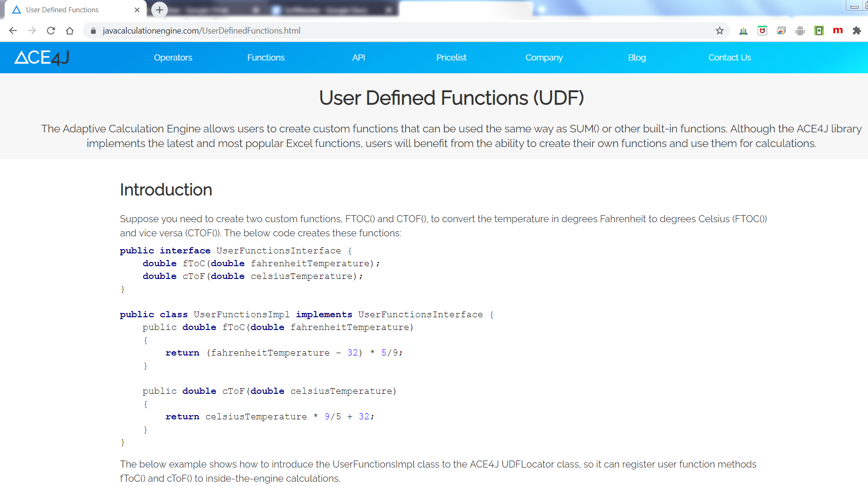Bookmark this page with the star icon
This screenshot has width=868, height=486.
[x=720, y=31]
